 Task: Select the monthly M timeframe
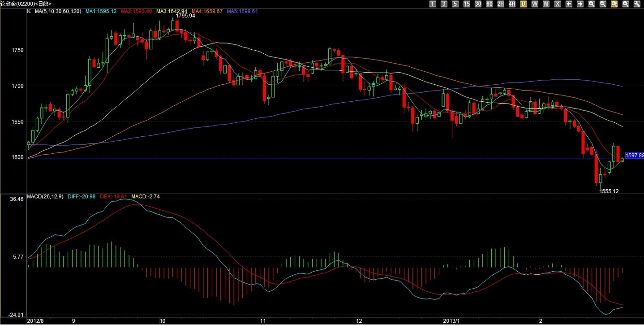(x=546, y=4)
